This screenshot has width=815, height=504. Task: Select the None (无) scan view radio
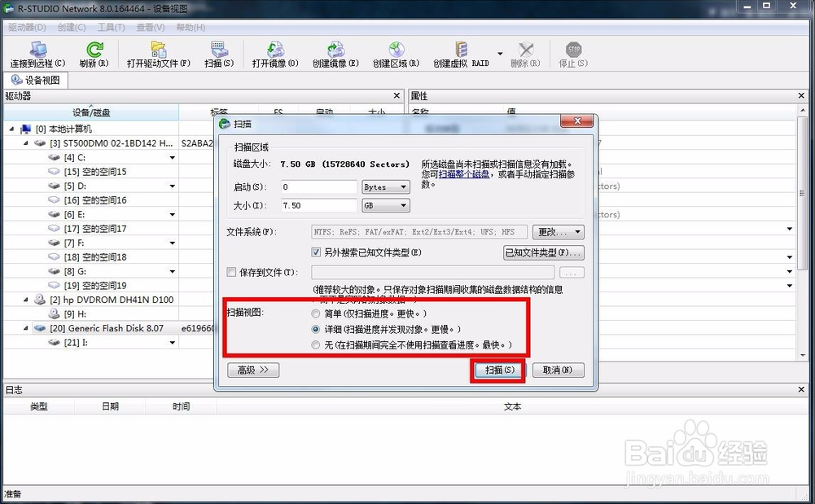pyautogui.click(x=316, y=345)
